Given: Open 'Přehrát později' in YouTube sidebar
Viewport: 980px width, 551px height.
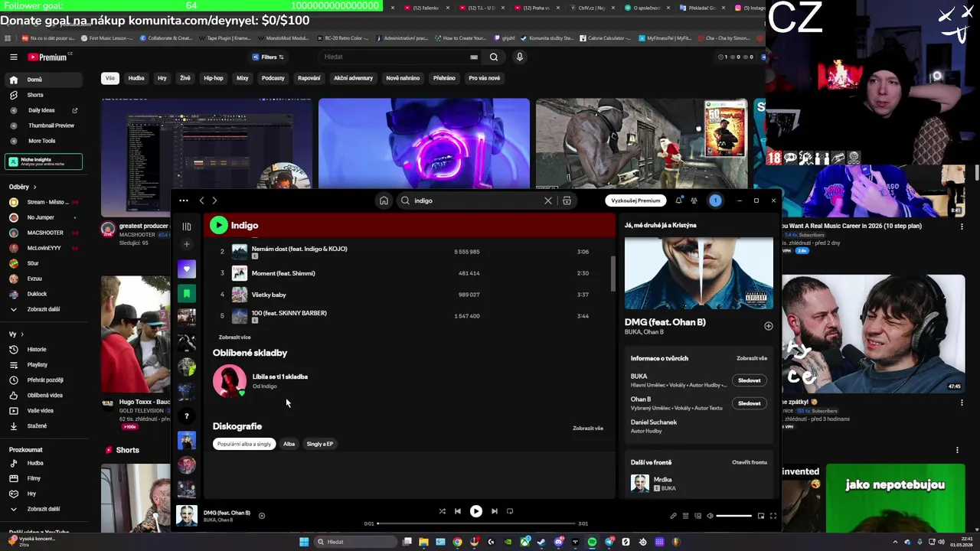Looking at the screenshot, I should [43, 380].
